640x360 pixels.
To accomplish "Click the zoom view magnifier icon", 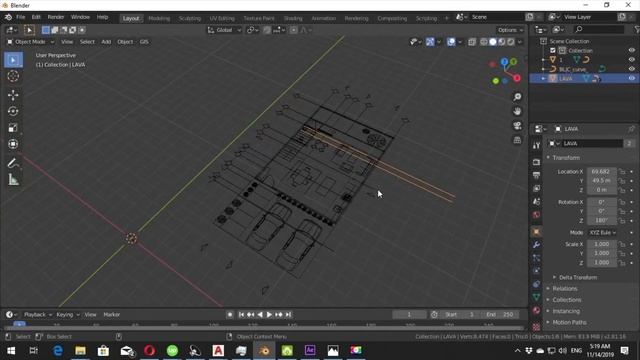I will [517, 97].
